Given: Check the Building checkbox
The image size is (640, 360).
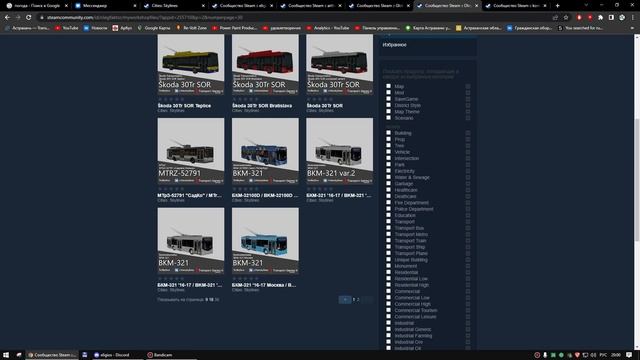Looking at the screenshot, I should [x=389, y=133].
